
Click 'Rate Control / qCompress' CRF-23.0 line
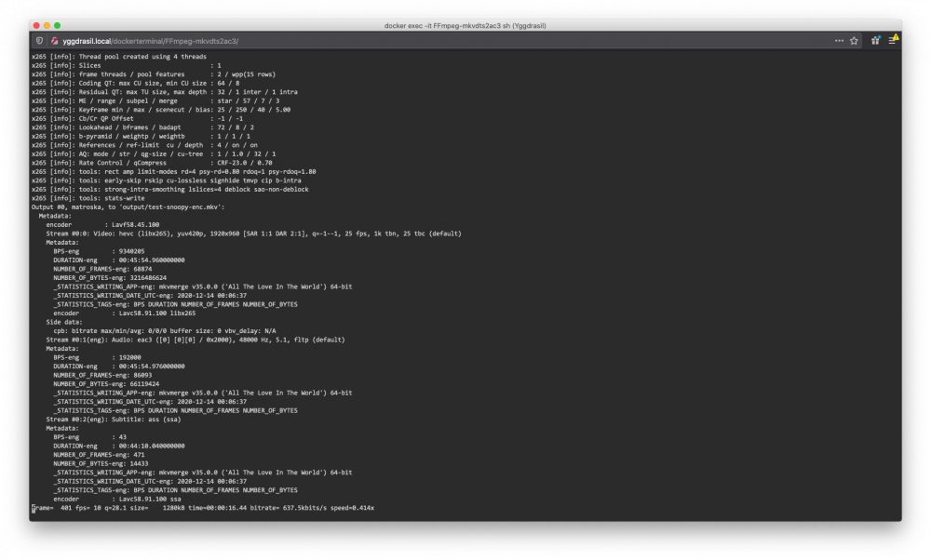152,163
